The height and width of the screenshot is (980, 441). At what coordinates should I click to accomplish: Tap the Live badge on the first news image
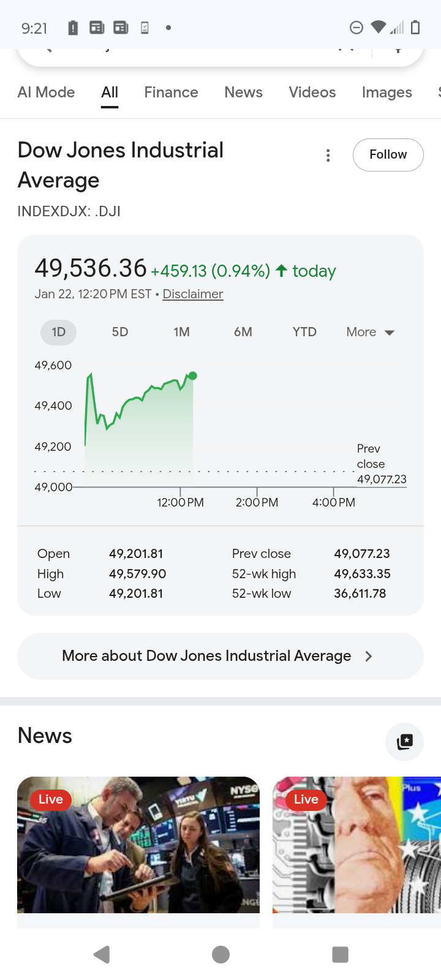51,799
